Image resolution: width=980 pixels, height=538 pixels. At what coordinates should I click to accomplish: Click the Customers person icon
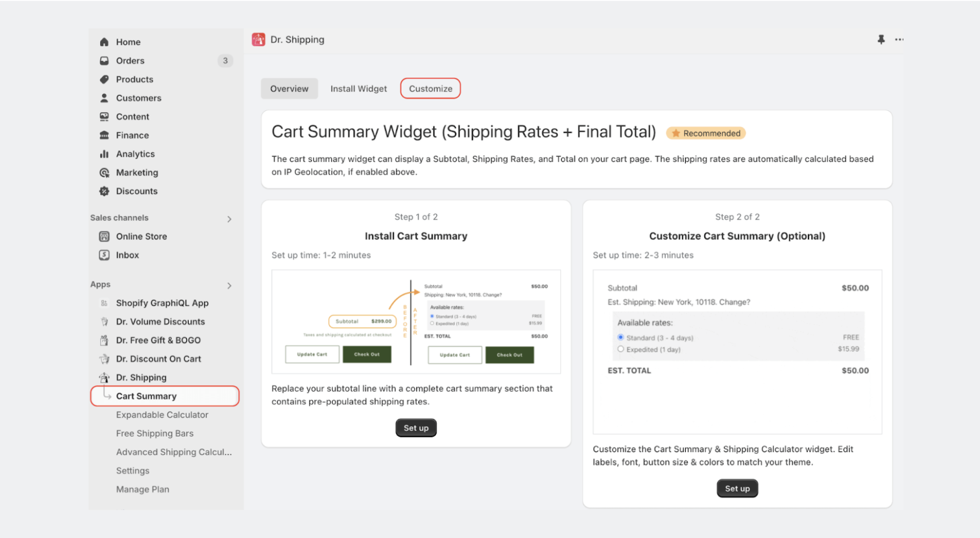tap(104, 98)
